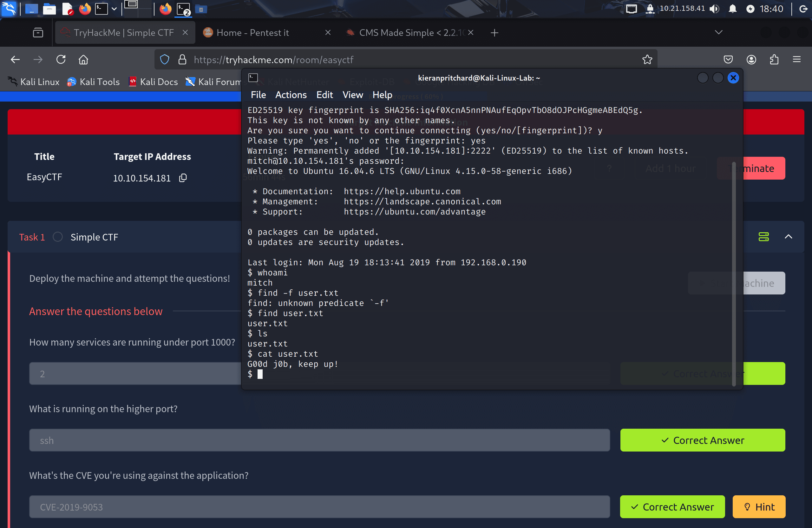Activate the grouped terminal windows in taskbar
The image size is (812, 528).
click(x=184, y=9)
